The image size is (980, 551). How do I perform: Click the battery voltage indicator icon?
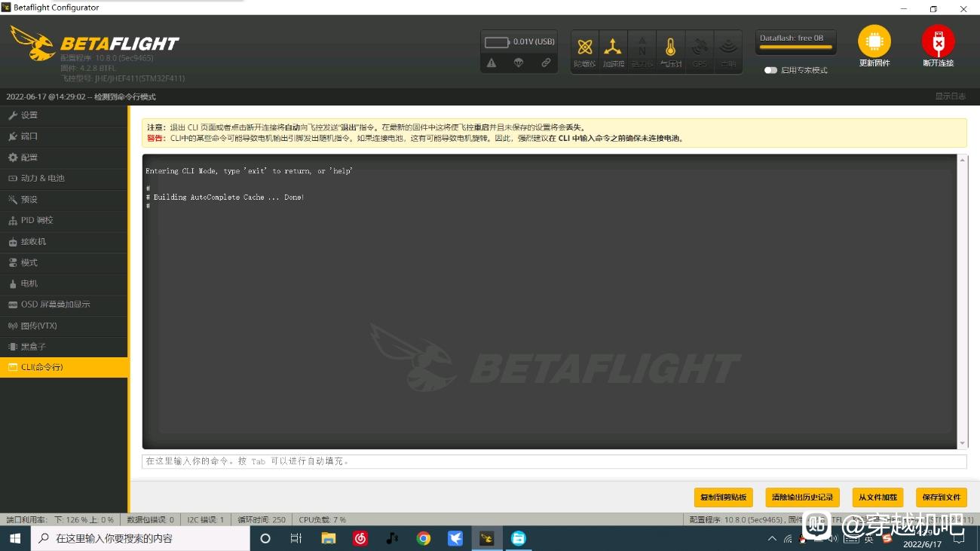point(497,42)
